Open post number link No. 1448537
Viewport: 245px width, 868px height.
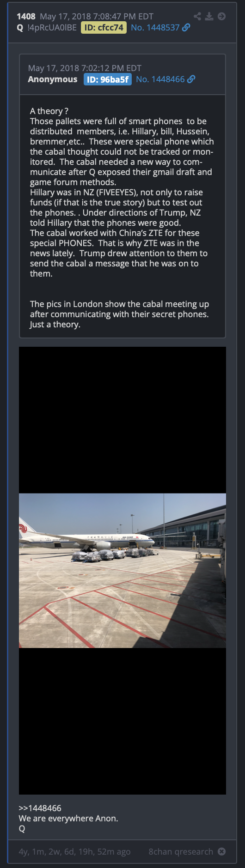coord(155,28)
